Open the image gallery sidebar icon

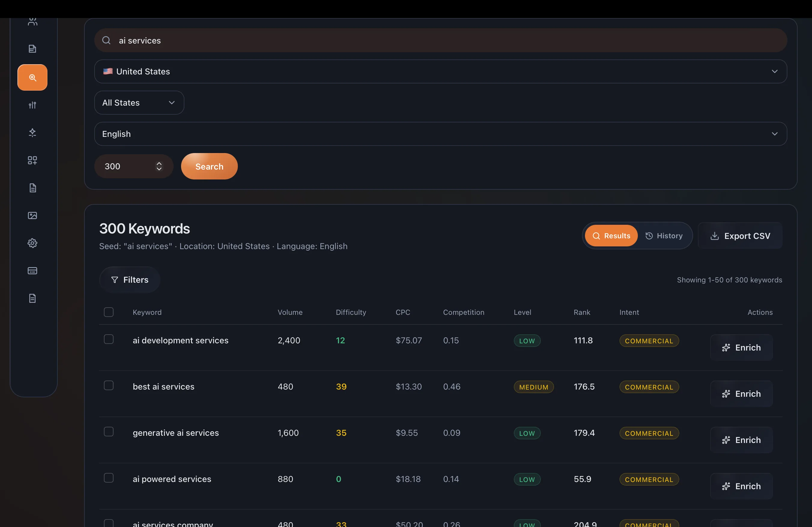coord(32,215)
